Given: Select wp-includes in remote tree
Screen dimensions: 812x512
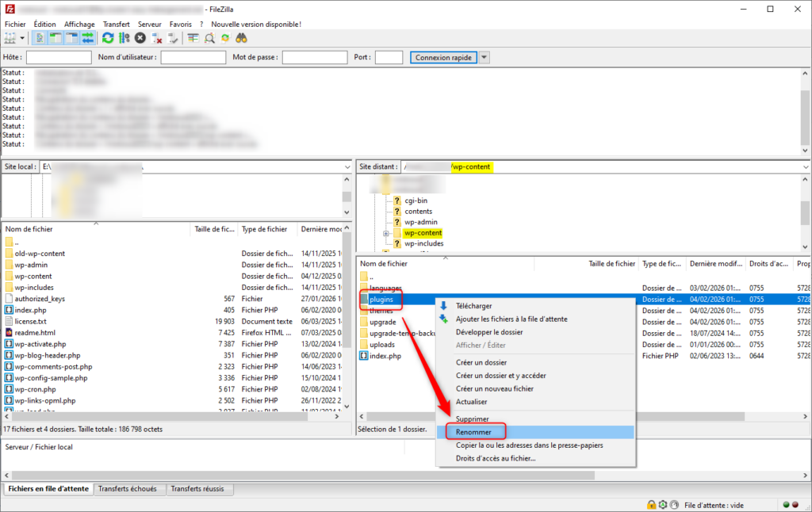Looking at the screenshot, I should point(423,243).
